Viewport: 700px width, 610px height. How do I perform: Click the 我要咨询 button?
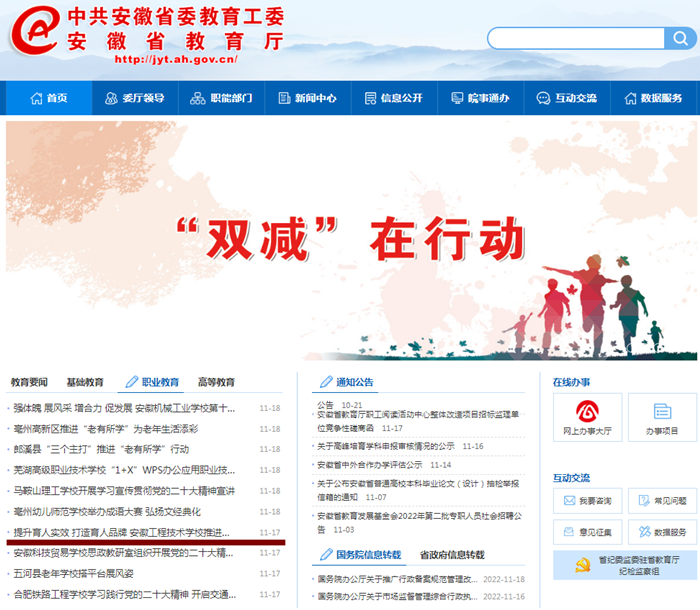[x=587, y=500]
